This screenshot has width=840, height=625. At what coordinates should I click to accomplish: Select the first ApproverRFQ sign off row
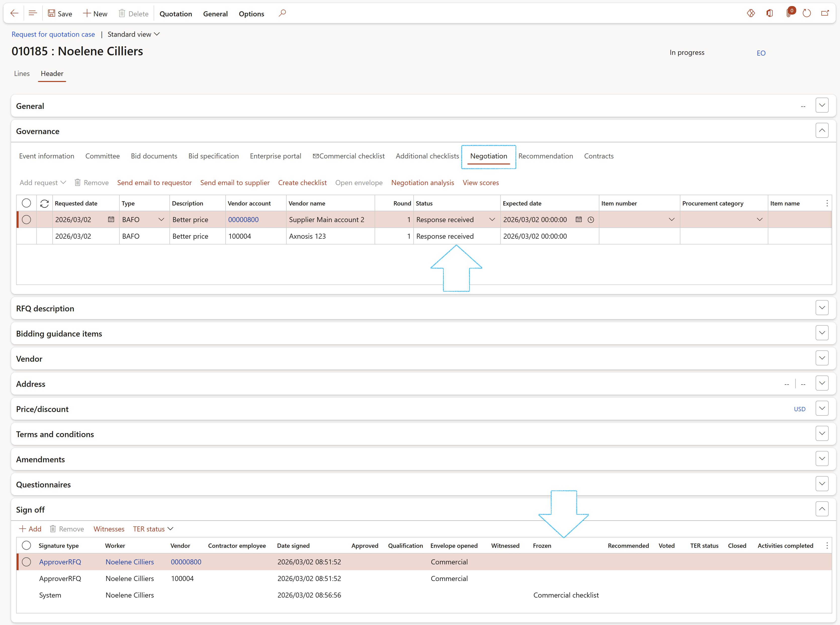tap(26, 562)
